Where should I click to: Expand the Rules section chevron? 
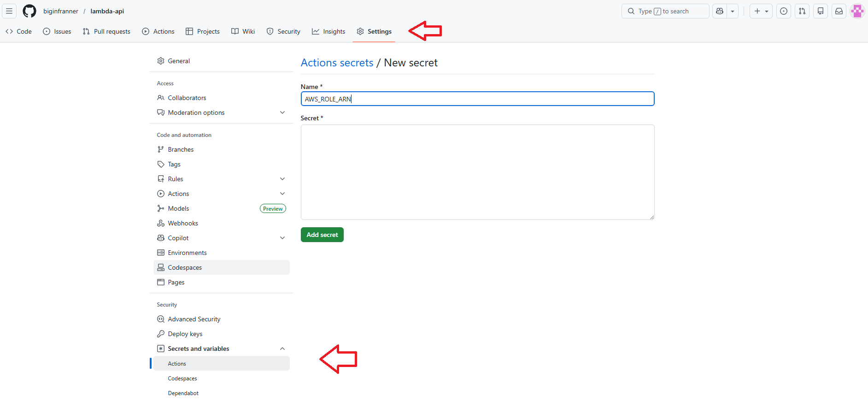pos(282,179)
